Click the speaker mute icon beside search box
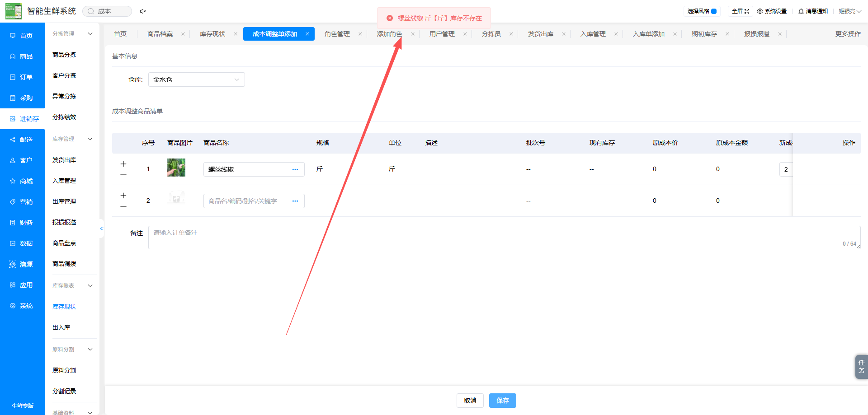Screen dimensions: 868x415 143,11
